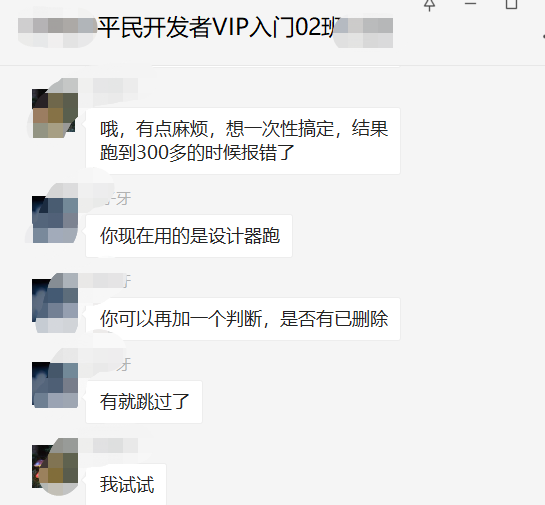Viewport: 545px width, 505px height.
Task: Pin the chat window on top
Action: [x=430, y=5]
